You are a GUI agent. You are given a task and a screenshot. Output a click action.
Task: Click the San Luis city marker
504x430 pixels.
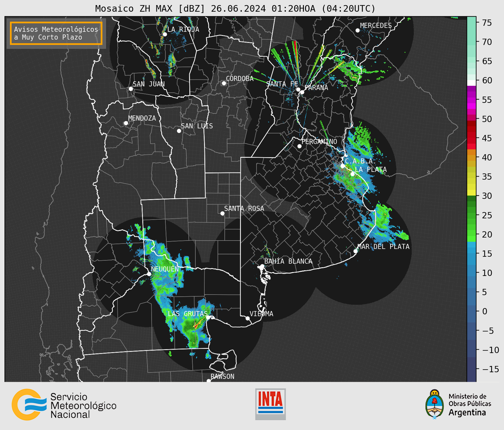click(179, 131)
